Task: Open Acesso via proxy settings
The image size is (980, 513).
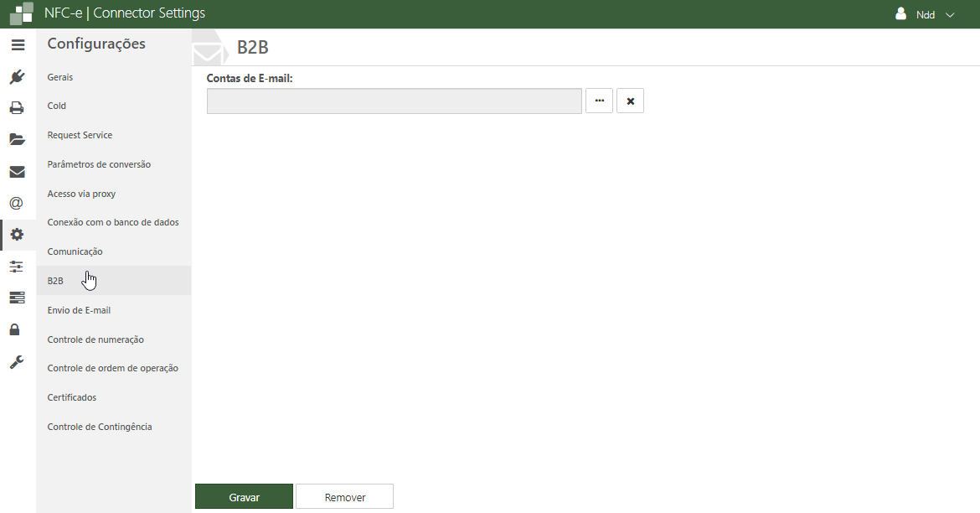Action: click(x=81, y=194)
